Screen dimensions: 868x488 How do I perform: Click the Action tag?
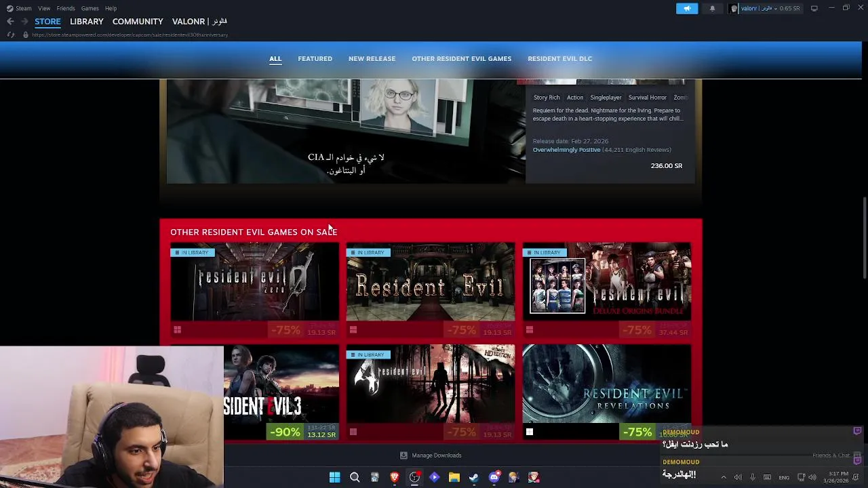(x=575, y=98)
